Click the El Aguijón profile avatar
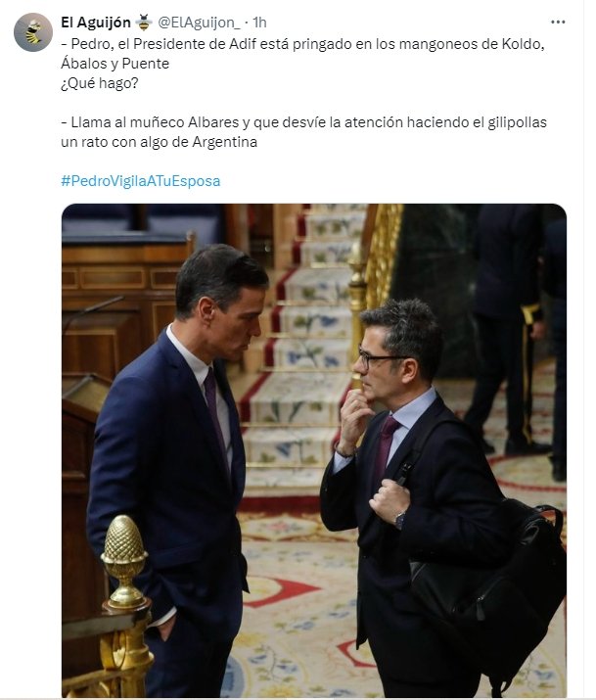The image size is (596, 700). coord(33,32)
